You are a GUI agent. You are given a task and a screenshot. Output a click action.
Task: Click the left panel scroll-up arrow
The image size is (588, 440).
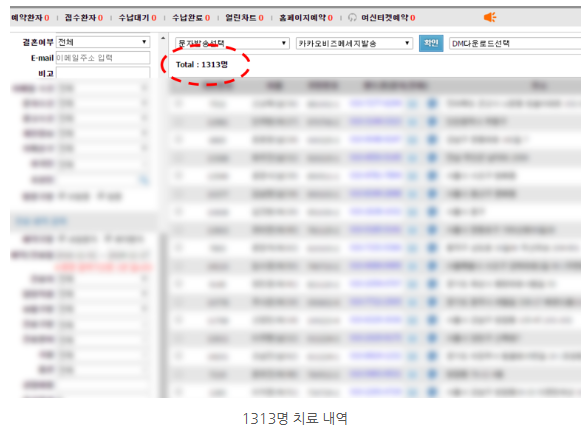click(163, 38)
